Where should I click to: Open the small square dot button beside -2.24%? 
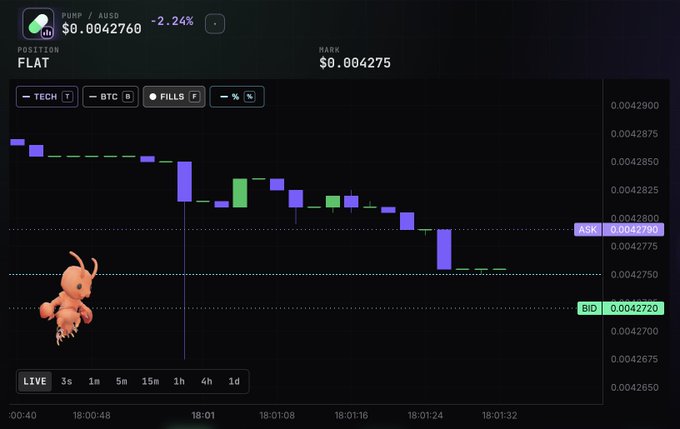(x=215, y=24)
